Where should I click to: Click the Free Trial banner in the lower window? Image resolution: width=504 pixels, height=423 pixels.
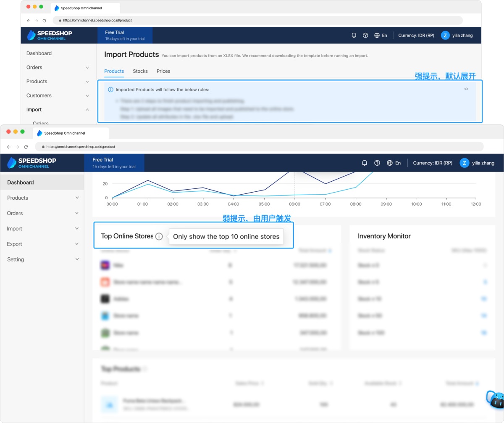[114, 163]
